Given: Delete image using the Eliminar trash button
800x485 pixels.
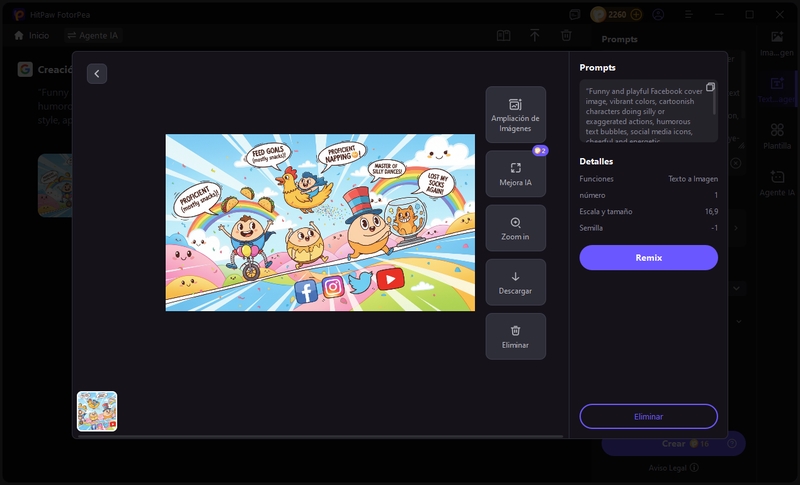Looking at the screenshot, I should pyautogui.click(x=515, y=336).
